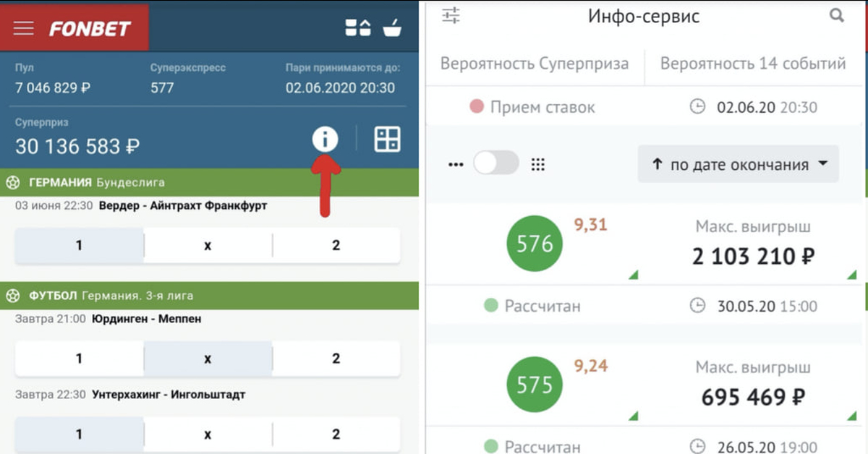Click the clock icon next to 30.05.20 15:00
The height and width of the screenshot is (454, 868).
click(697, 306)
